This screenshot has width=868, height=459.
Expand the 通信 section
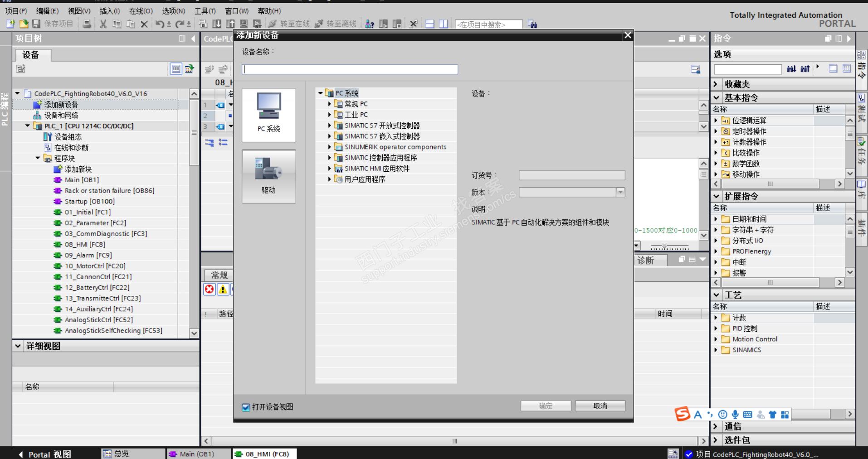point(716,427)
